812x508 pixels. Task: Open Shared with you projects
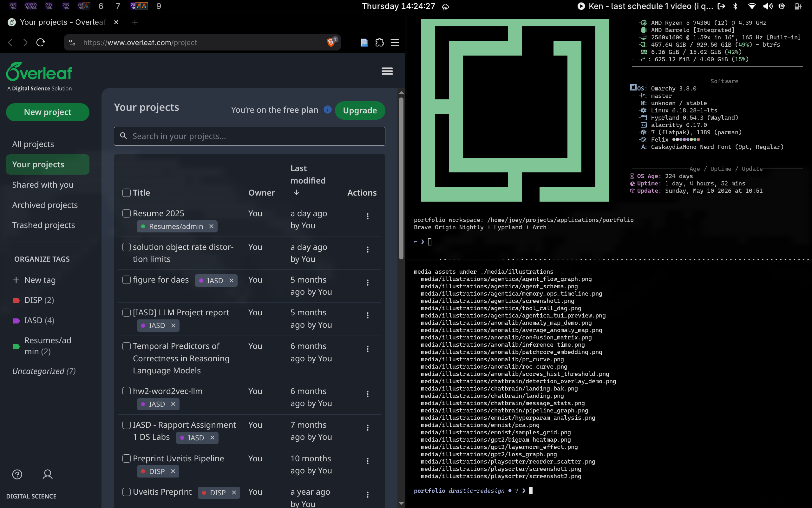(48, 185)
